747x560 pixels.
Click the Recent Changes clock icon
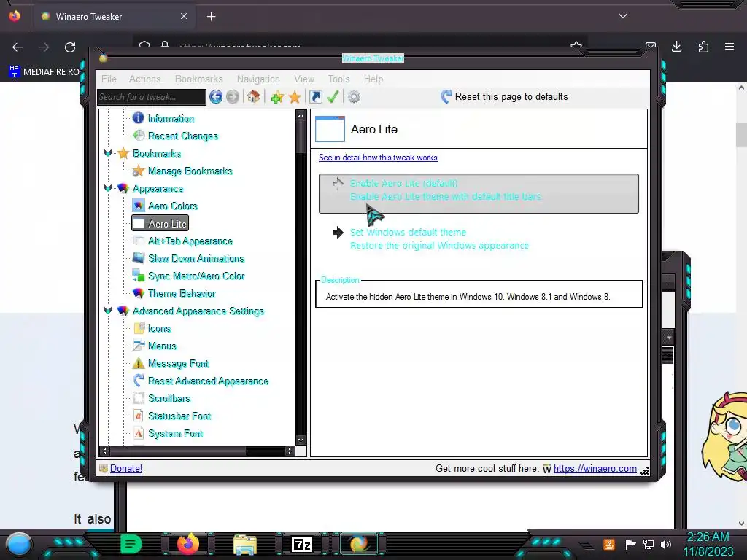point(139,135)
